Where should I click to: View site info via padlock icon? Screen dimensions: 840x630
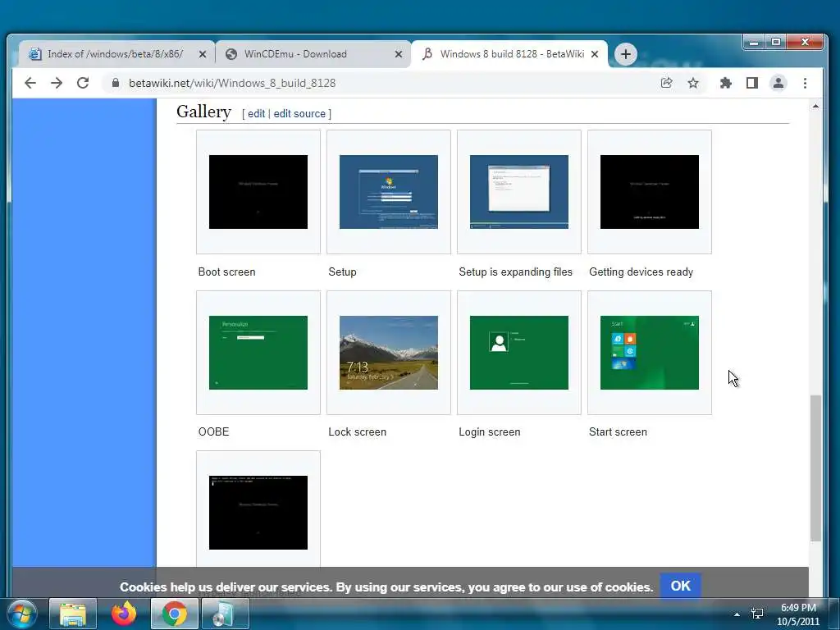point(115,83)
